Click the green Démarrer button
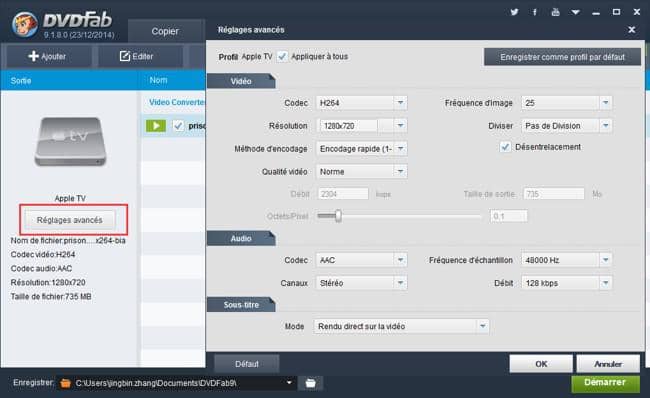 click(605, 383)
